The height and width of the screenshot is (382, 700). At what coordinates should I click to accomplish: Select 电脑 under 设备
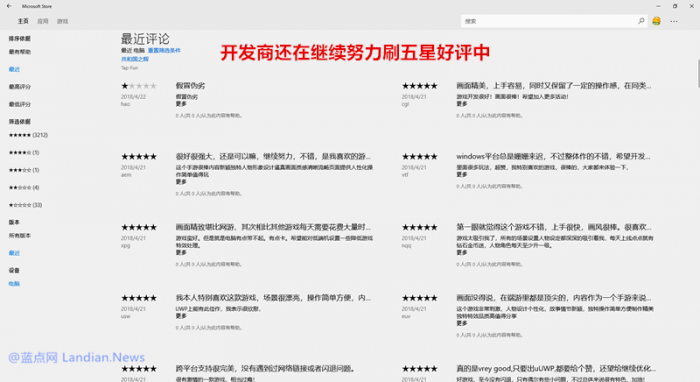[x=14, y=283]
